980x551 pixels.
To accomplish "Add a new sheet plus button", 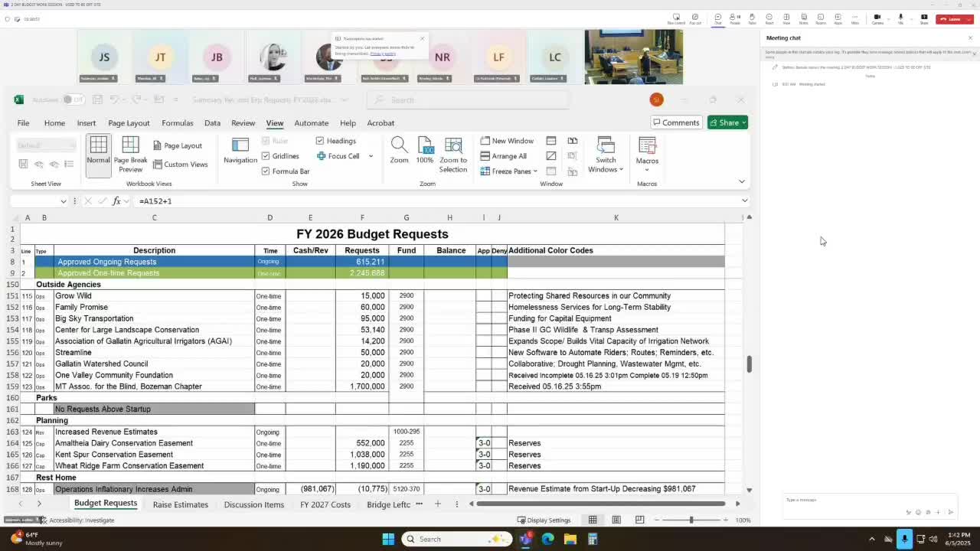I will coord(438,504).
